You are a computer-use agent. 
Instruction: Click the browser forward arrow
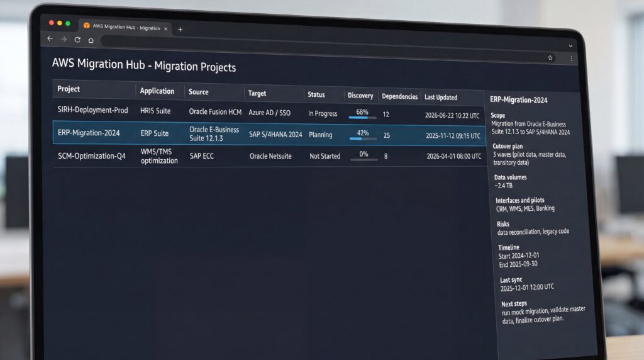pyautogui.click(x=64, y=39)
